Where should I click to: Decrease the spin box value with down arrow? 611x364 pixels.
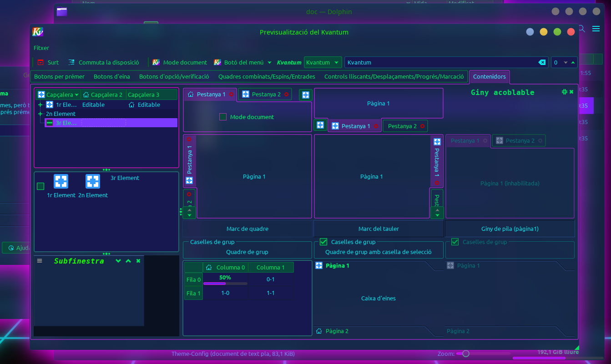tap(566, 62)
